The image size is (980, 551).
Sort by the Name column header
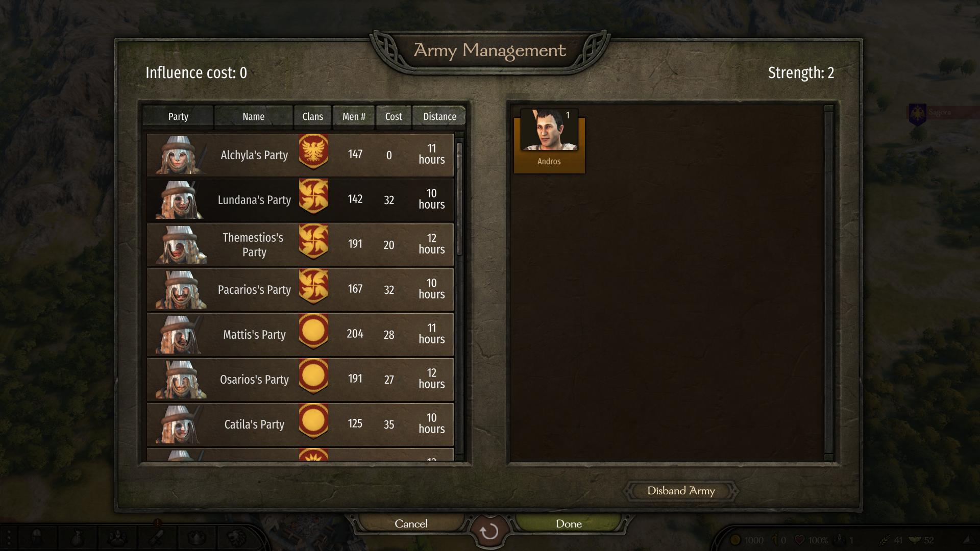pyautogui.click(x=254, y=116)
